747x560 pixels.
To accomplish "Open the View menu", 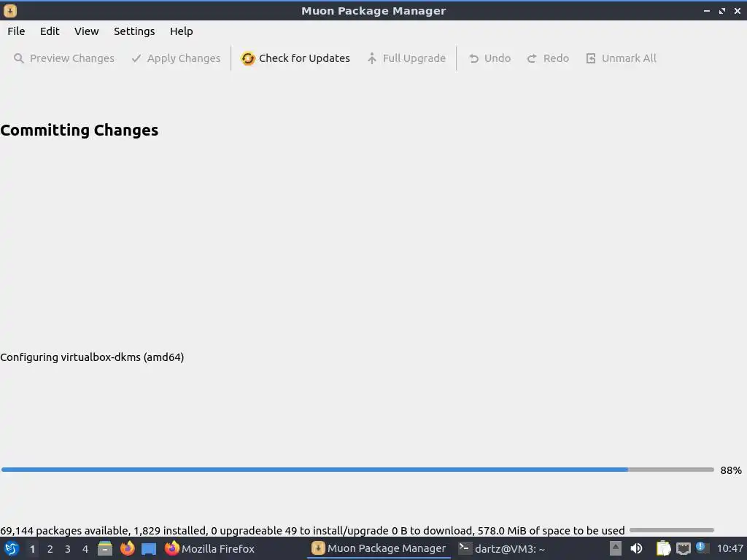I will click(x=86, y=31).
